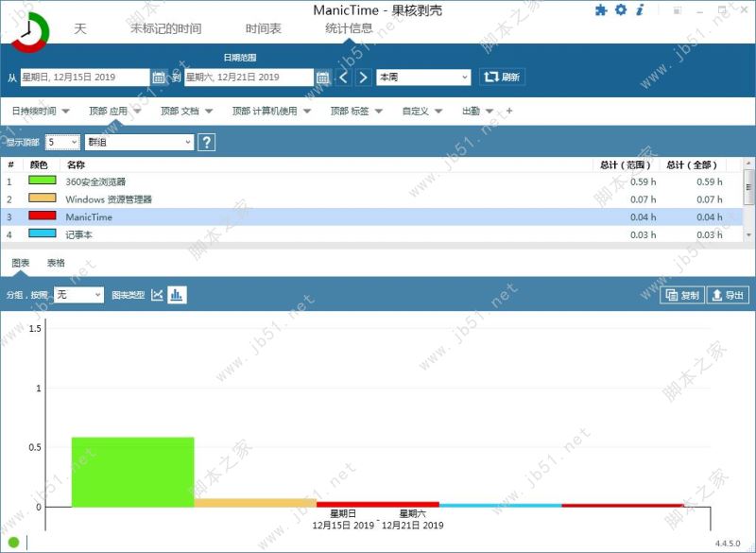Click the 导出 (Export) button

pos(728,295)
